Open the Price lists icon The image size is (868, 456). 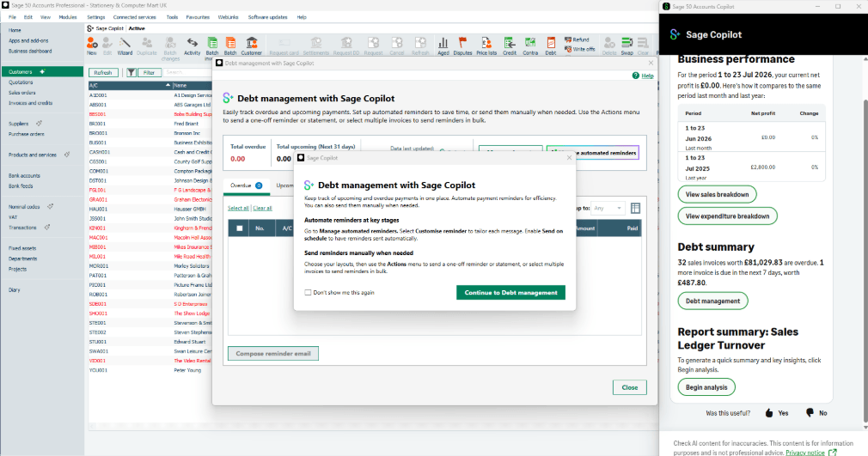pyautogui.click(x=486, y=46)
